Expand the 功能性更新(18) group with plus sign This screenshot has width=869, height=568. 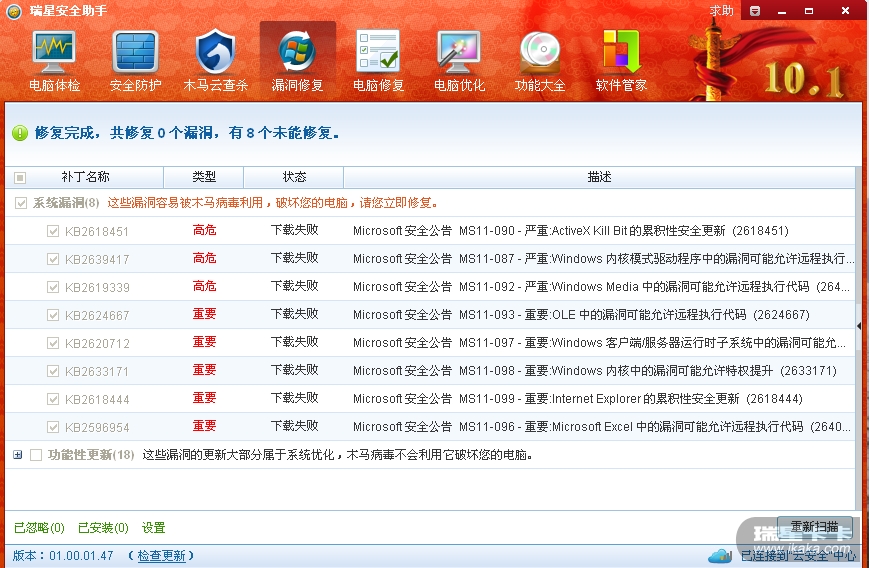point(18,455)
